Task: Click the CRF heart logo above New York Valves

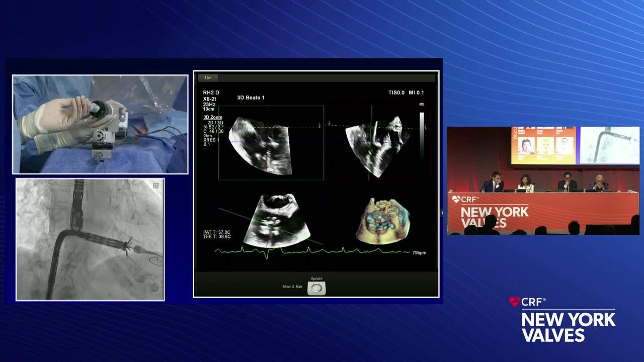Action: [514, 302]
